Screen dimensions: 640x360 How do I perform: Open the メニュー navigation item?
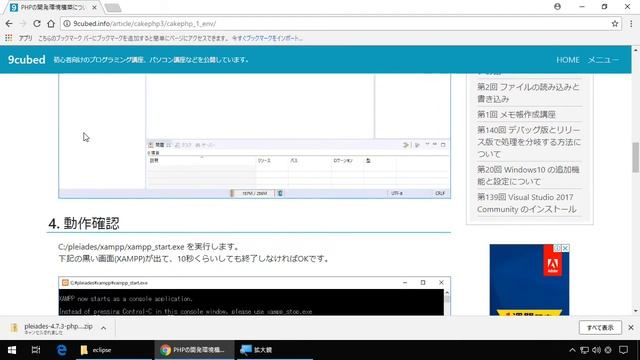click(x=603, y=60)
